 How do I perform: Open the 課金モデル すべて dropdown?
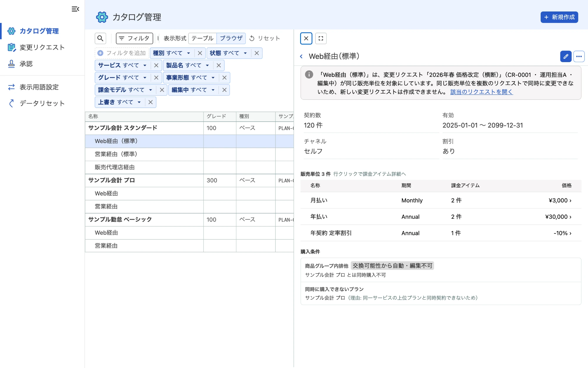[126, 90]
